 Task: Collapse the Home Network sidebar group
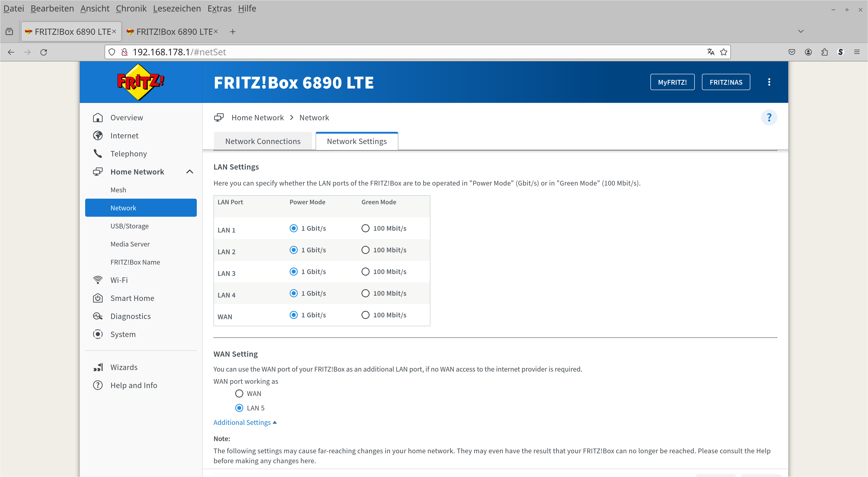[190, 172]
